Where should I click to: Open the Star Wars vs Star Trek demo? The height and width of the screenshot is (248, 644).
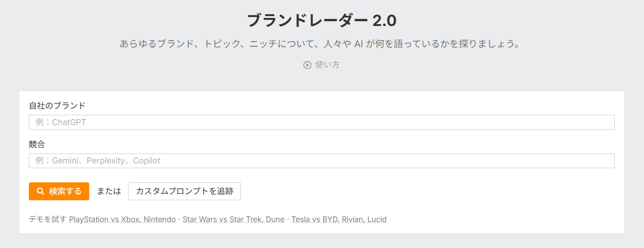(233, 219)
